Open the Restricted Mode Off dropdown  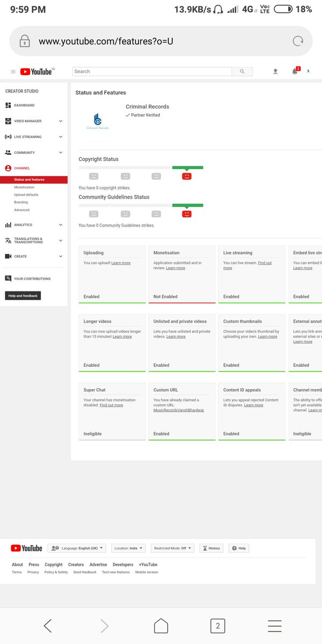(x=172, y=548)
